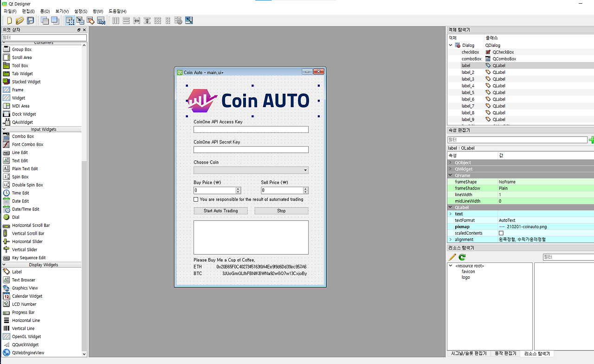The width and height of the screenshot is (594, 364).
Task: Select Combo Box in widget box
Action: point(23,136)
